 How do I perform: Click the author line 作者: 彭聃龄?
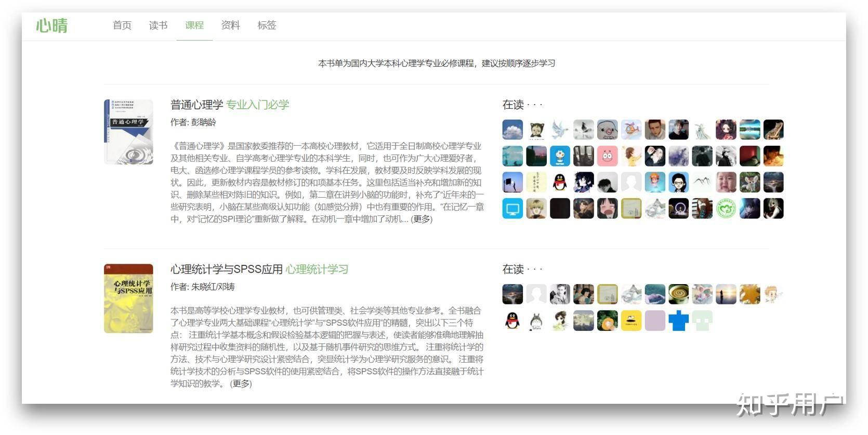pyautogui.click(x=193, y=122)
